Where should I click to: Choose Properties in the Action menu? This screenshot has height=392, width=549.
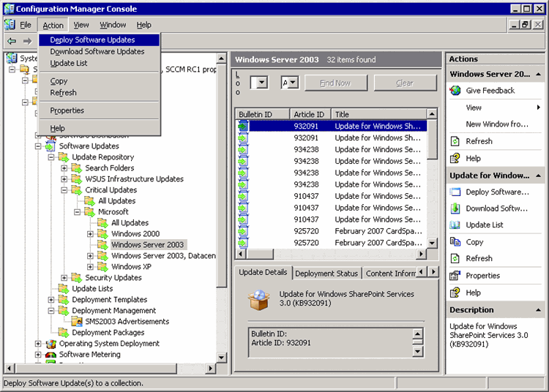[x=99, y=110]
